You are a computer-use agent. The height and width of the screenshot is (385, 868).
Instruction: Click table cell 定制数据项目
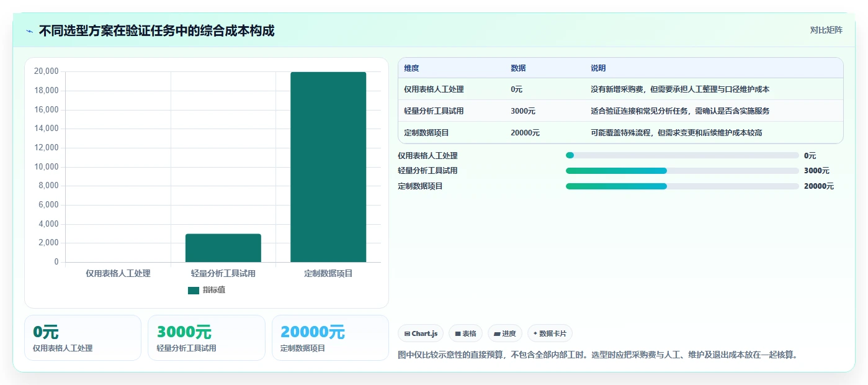click(426, 133)
